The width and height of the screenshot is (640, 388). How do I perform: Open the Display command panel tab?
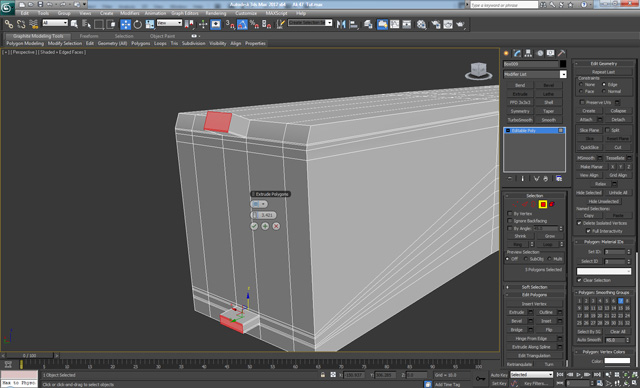(x=551, y=53)
